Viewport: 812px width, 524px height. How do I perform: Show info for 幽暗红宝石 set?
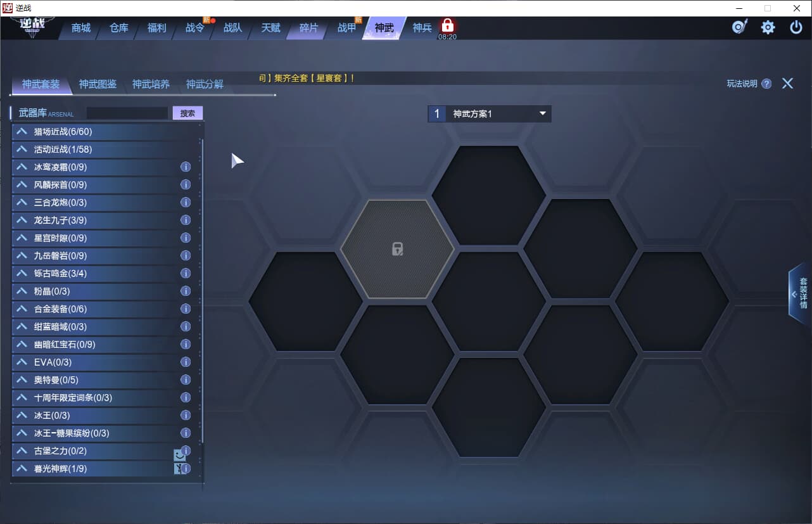click(186, 345)
